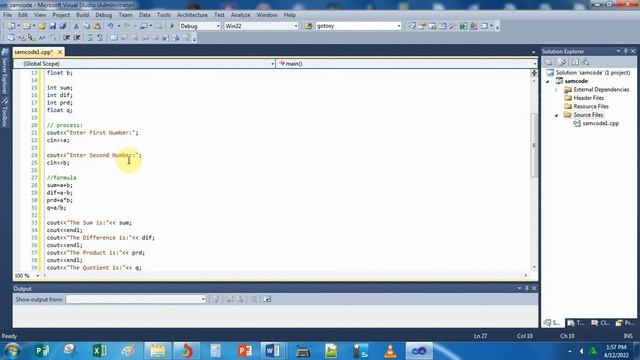The image size is (640, 360).
Task: Click the Properties icon in Solution Explorer toolbar
Action: tap(549, 62)
